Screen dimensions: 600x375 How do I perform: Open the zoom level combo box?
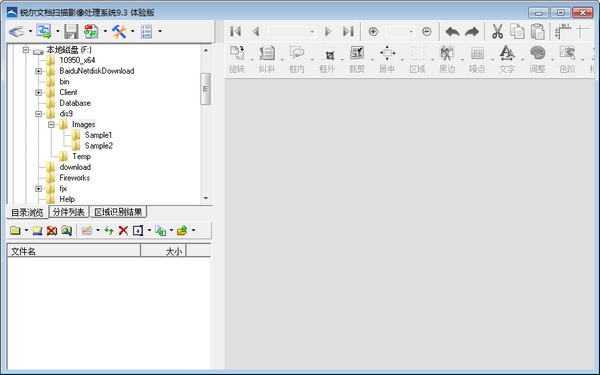pyautogui.click(x=400, y=31)
